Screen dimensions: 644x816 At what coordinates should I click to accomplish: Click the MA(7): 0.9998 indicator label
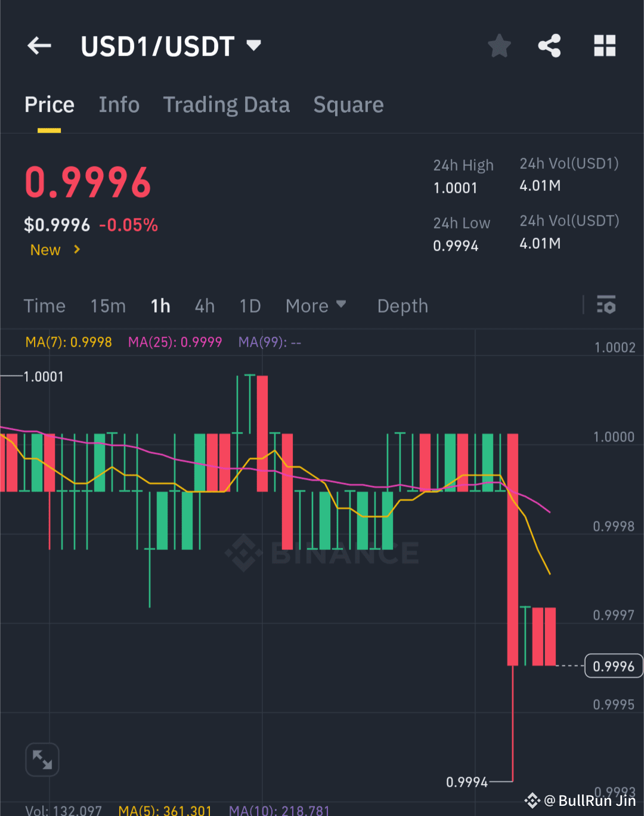[69, 342]
